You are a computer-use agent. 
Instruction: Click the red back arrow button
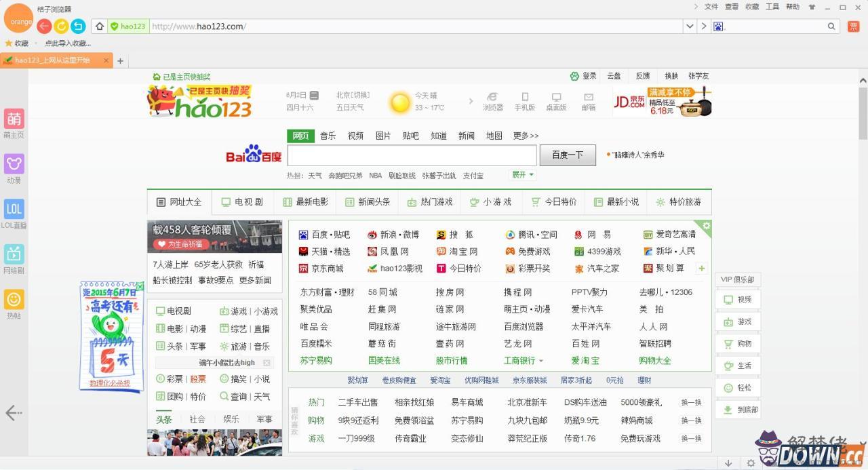click(44, 26)
